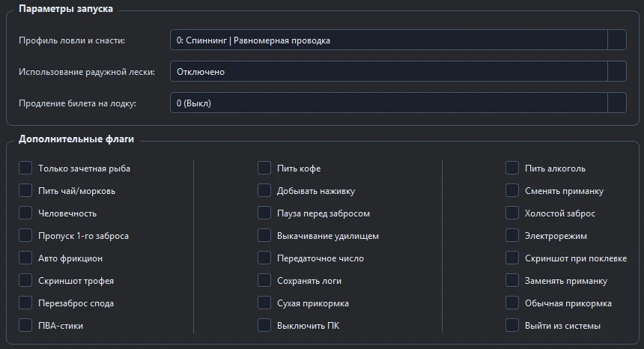The image size is (644, 349).
Task: Click the 'Использование радужной лески:' label
Action: click(x=87, y=72)
